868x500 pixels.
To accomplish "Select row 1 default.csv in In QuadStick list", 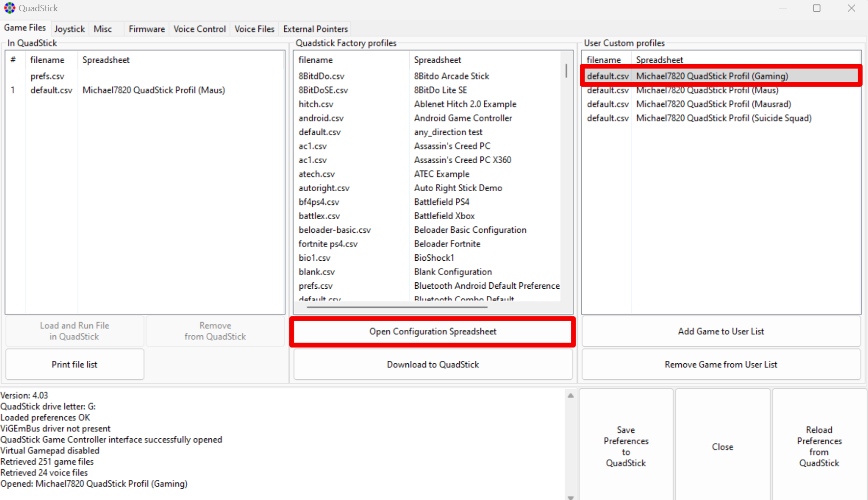I will pos(145,90).
